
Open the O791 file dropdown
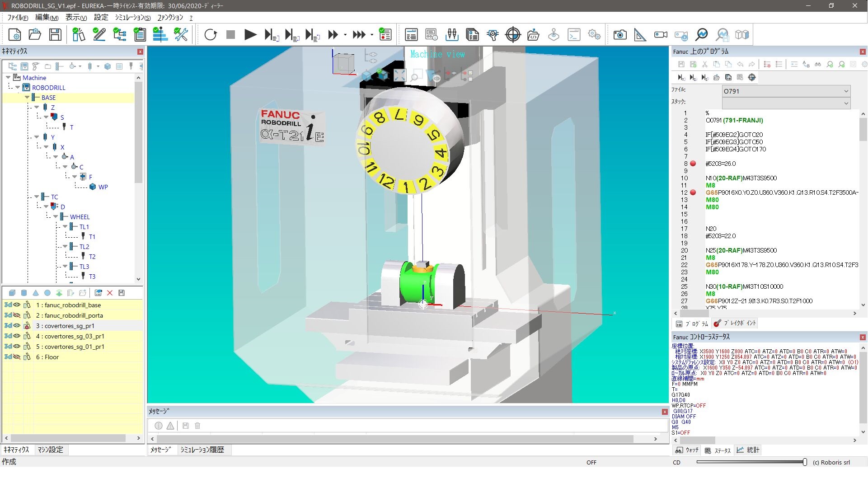[846, 91]
